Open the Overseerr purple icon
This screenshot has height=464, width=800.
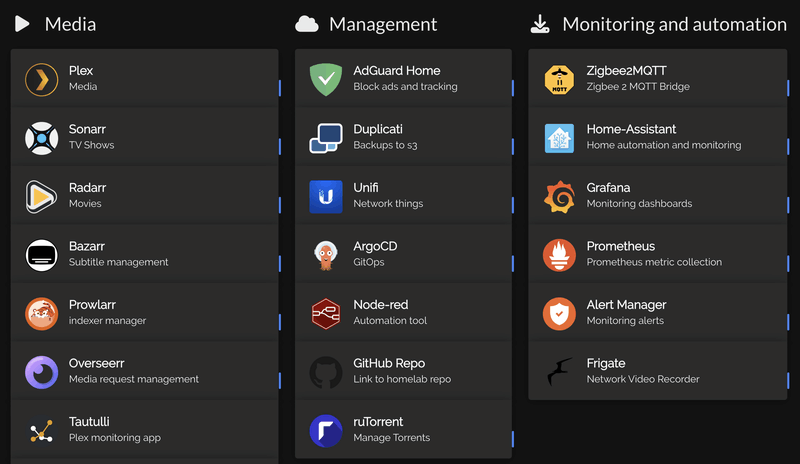(41, 372)
